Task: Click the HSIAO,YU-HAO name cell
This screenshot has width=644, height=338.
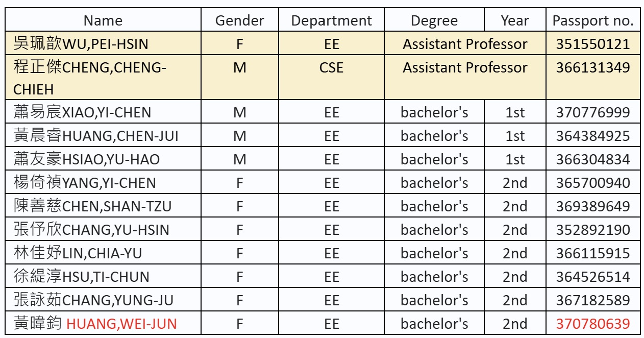Action: [x=103, y=159]
